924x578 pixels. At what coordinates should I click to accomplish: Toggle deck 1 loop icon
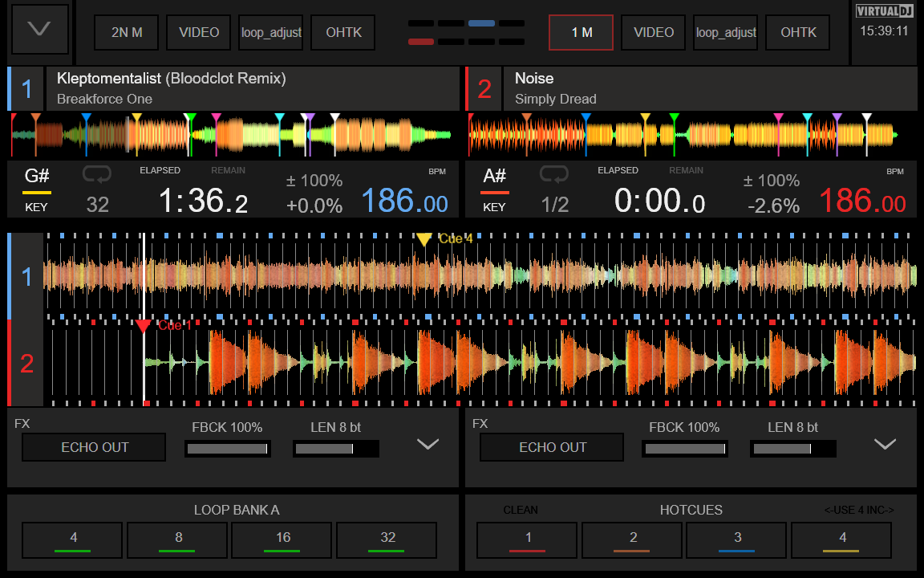tap(96, 174)
